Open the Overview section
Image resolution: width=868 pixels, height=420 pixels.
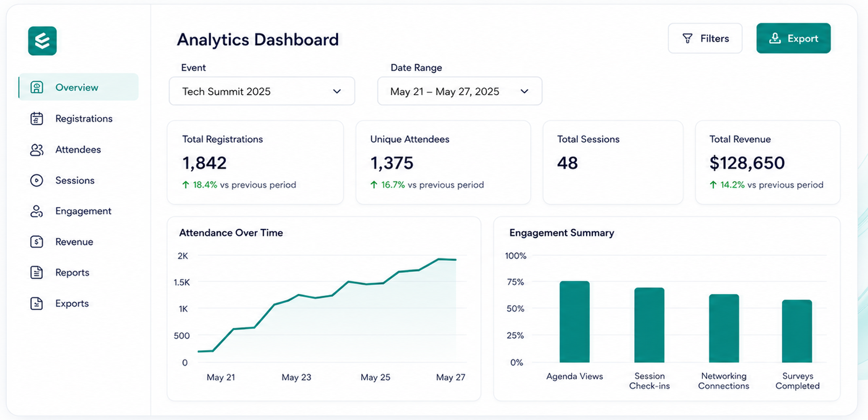click(78, 87)
